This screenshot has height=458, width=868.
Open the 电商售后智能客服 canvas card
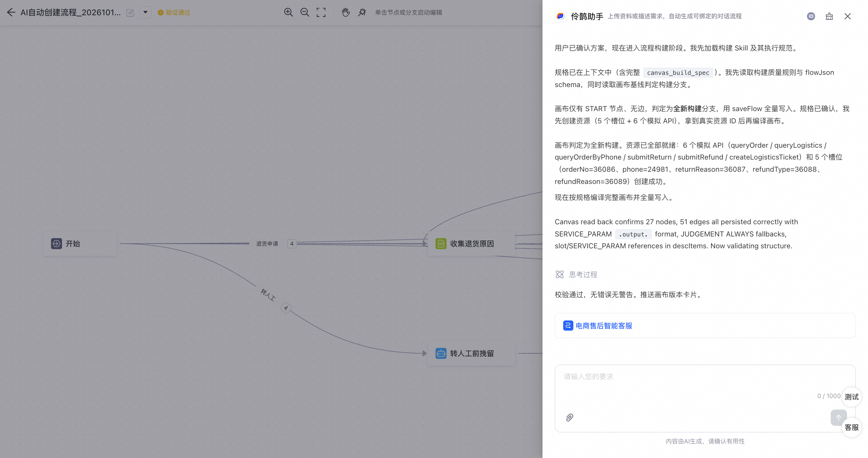(705, 326)
